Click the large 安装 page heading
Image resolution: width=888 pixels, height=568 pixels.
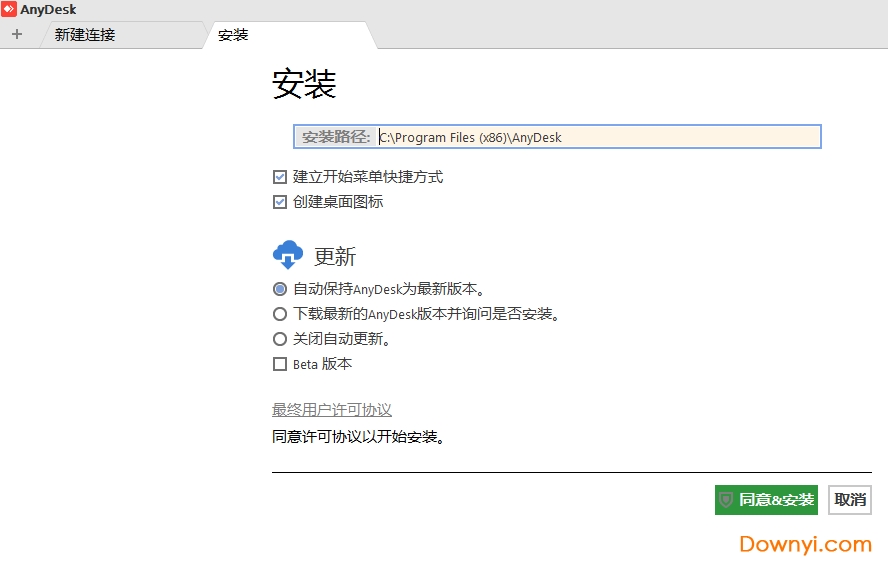coord(304,85)
